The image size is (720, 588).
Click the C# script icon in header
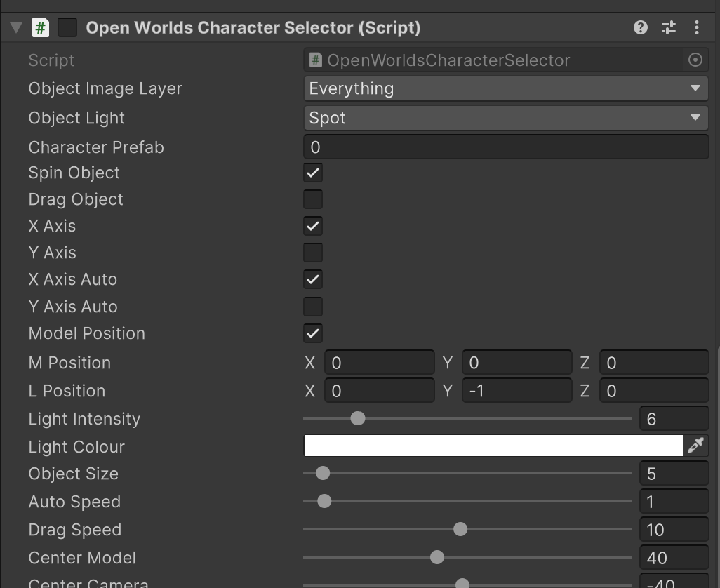pos(41,28)
